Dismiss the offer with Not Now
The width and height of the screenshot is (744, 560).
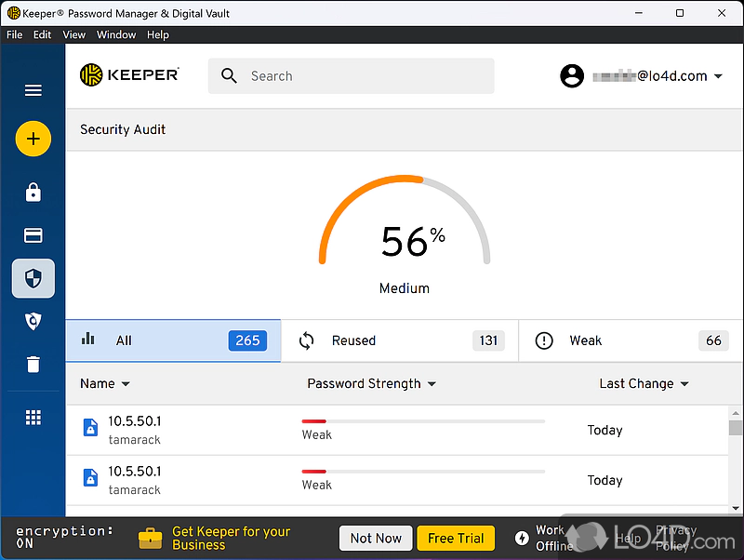(x=376, y=538)
